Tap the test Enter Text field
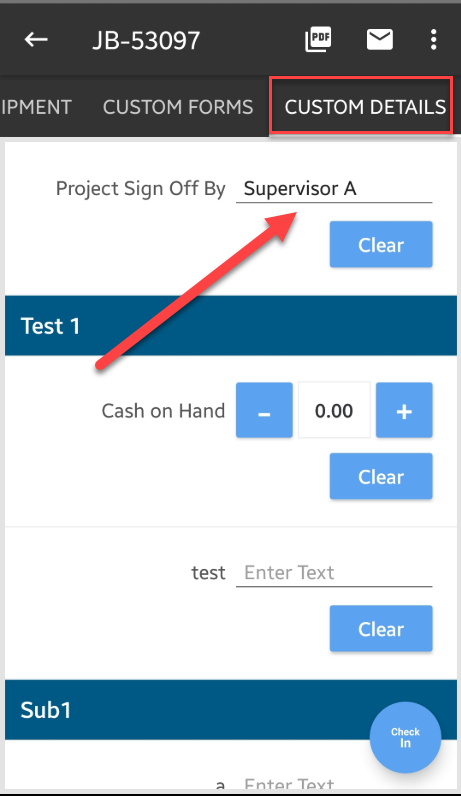 pyautogui.click(x=334, y=573)
